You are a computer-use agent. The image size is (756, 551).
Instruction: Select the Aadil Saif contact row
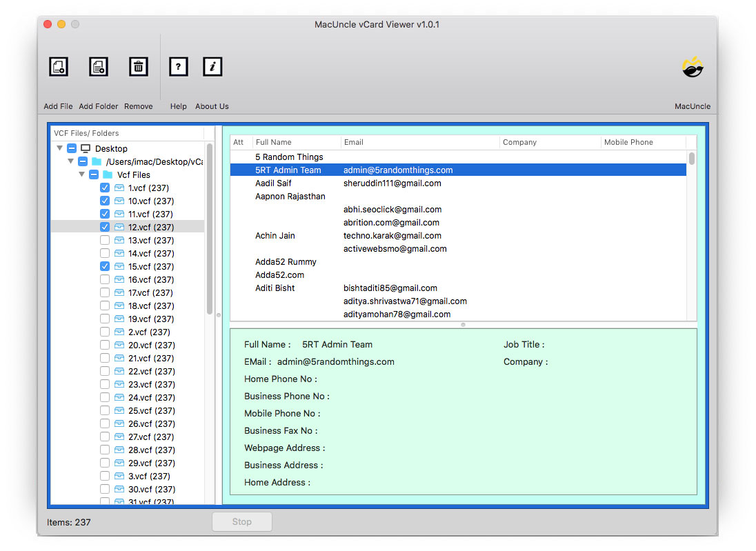coord(458,183)
